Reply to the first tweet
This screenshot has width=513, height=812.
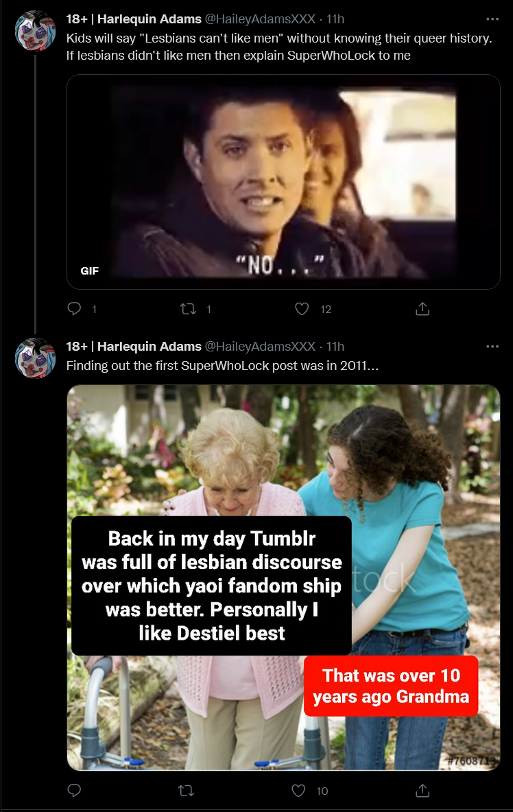click(x=75, y=309)
